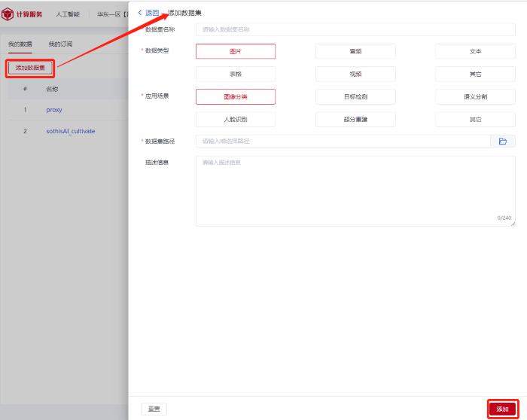Click the red 添加 submit button
This screenshot has width=527, height=420.
point(503,409)
